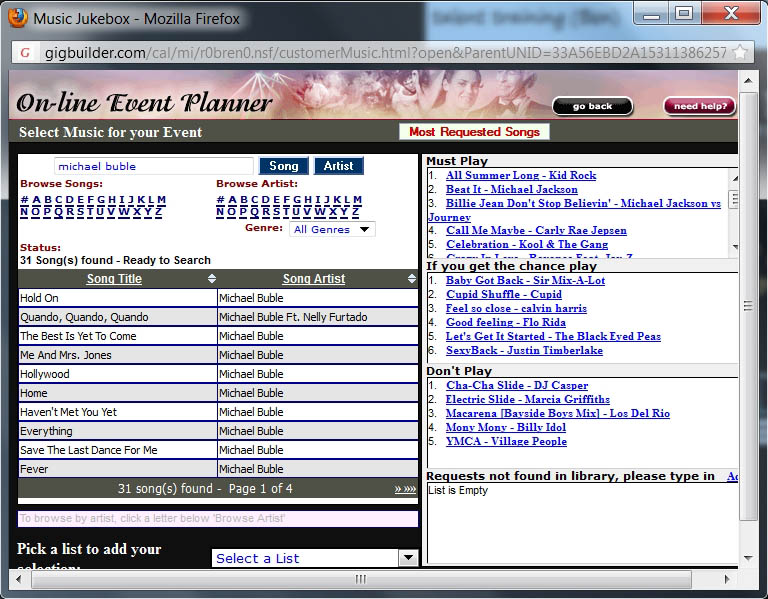
Task: Search by Artist button
Action: click(x=338, y=166)
